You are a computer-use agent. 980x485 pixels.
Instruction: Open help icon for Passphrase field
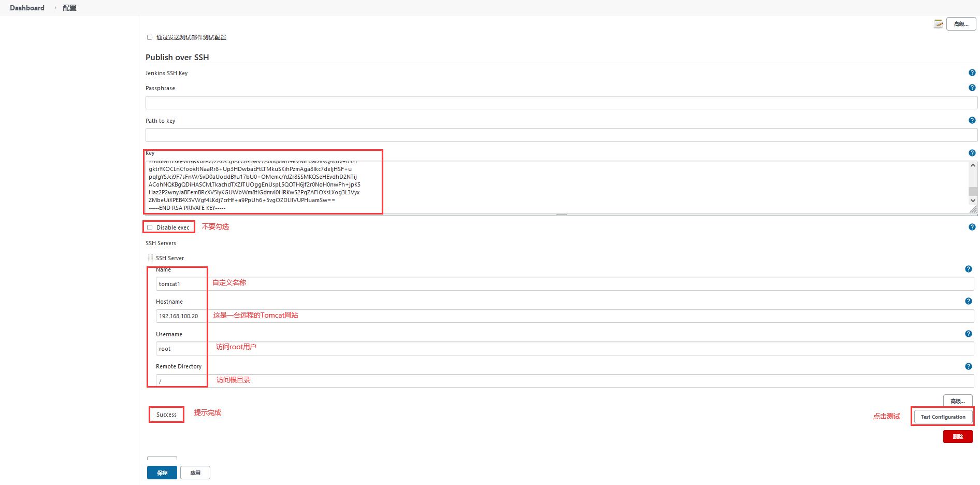pos(972,88)
